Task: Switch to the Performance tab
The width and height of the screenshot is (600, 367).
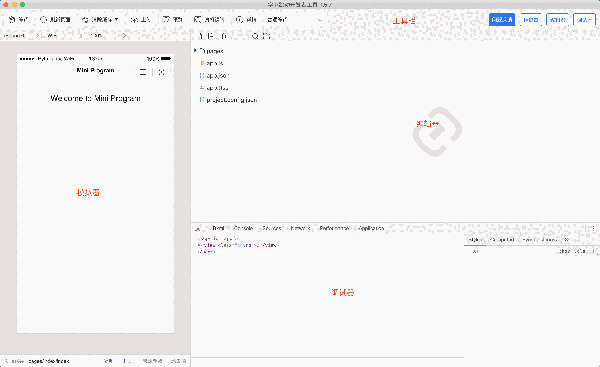Action: [x=334, y=228]
